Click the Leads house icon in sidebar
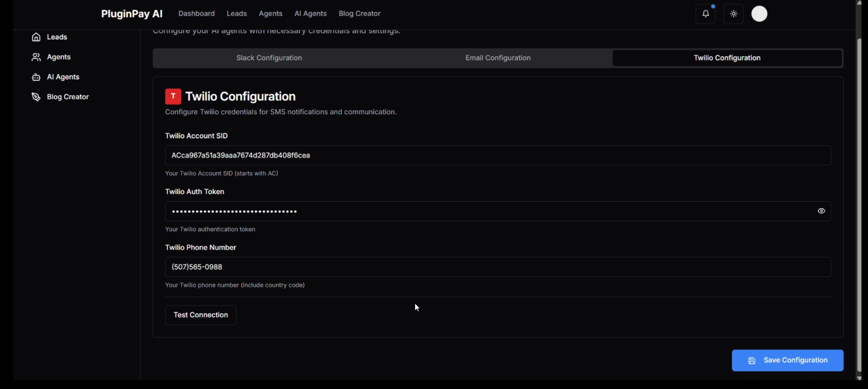868x389 pixels. 36,37
